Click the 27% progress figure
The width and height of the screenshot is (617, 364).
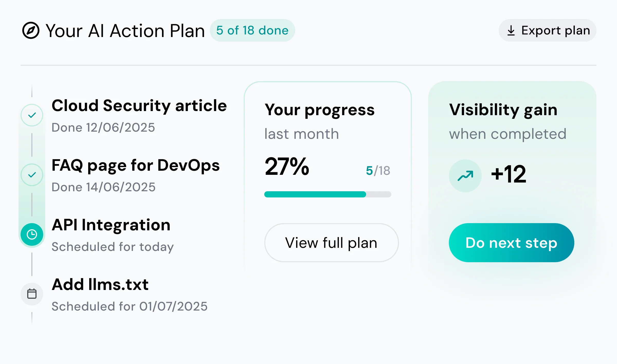[287, 167]
